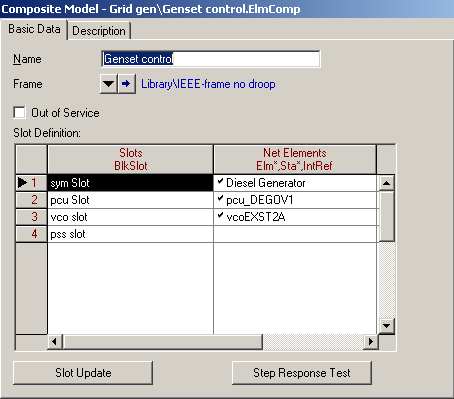Click the horizontal scrollbar right arrow
Viewport: 454px width, 399px height.
(370, 342)
